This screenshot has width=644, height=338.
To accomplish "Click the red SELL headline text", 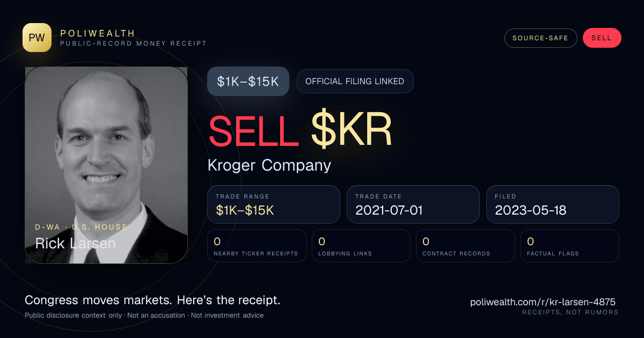I will click(x=253, y=130).
